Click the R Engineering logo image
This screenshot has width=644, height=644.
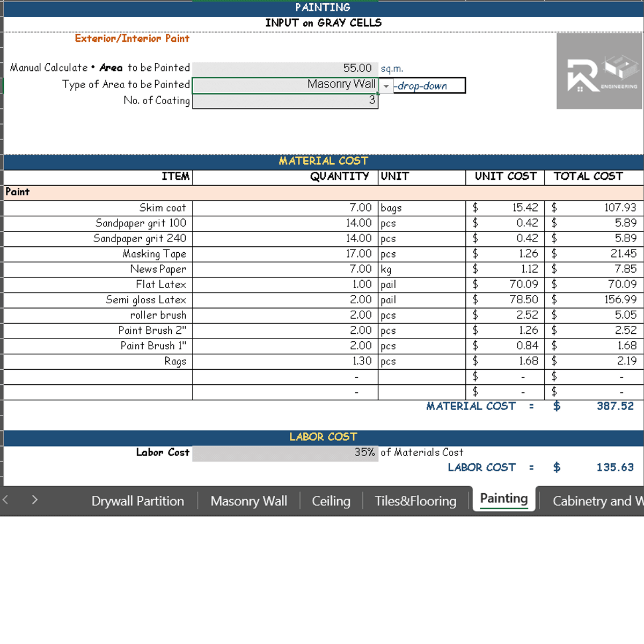click(x=599, y=71)
